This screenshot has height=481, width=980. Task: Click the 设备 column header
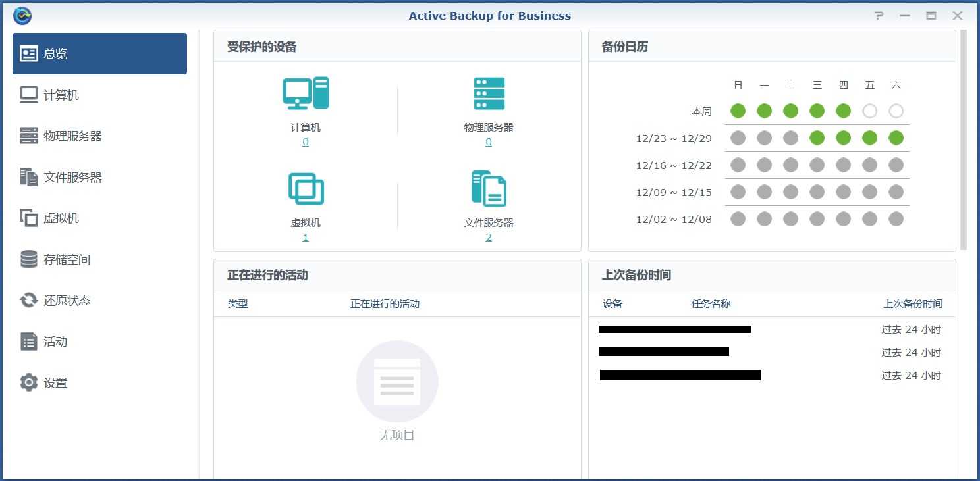[612, 304]
